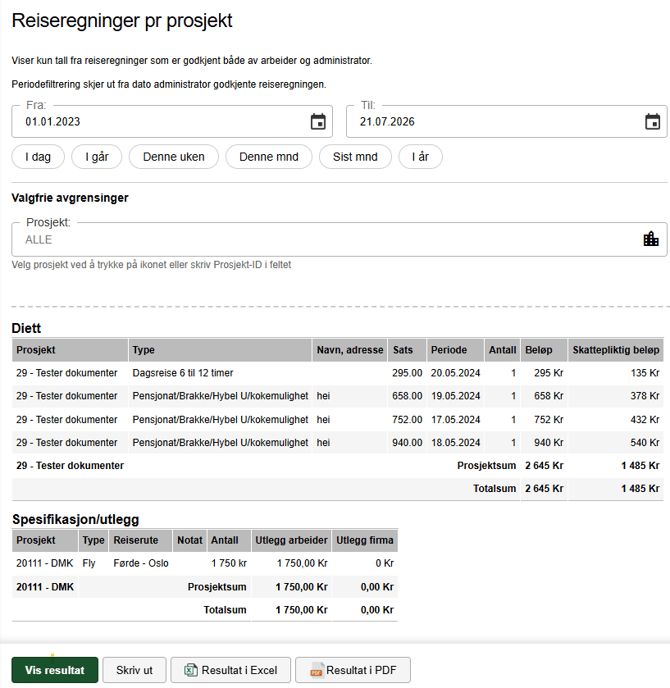Open the Til date calendar picker
670x688 pixels.
point(652,122)
